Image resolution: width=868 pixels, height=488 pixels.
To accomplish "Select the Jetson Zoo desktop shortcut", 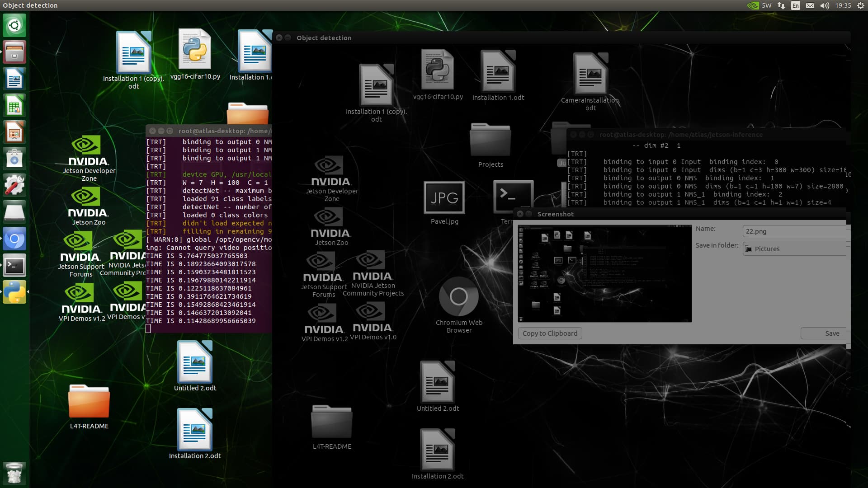I will (x=89, y=206).
